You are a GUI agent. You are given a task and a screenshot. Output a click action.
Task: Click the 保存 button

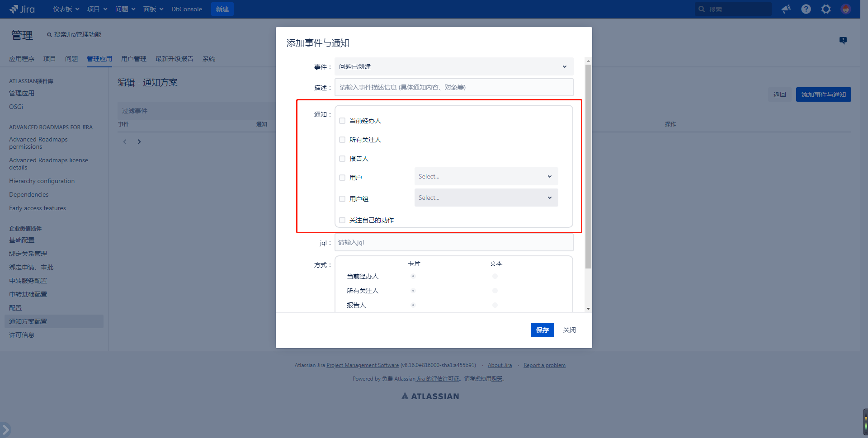point(542,330)
